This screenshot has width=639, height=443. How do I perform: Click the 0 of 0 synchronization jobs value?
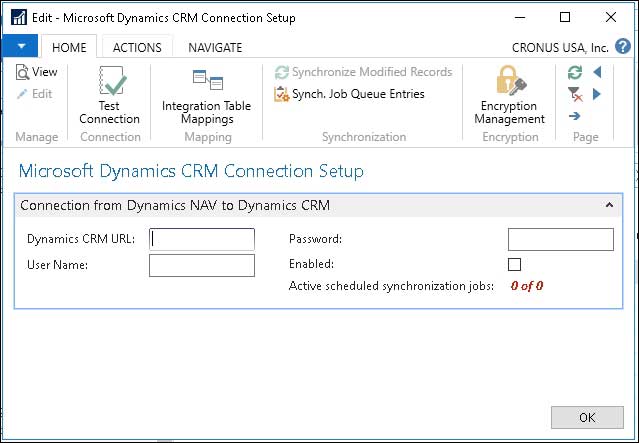point(527,286)
